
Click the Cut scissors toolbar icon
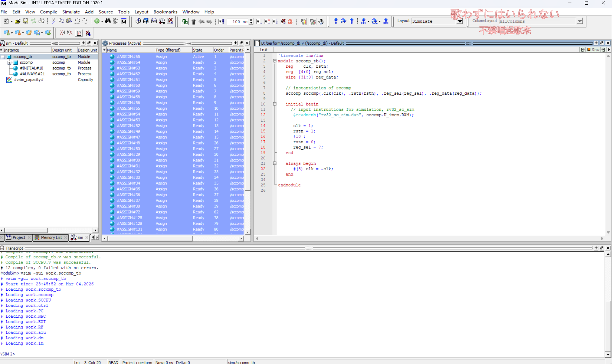[53, 21]
